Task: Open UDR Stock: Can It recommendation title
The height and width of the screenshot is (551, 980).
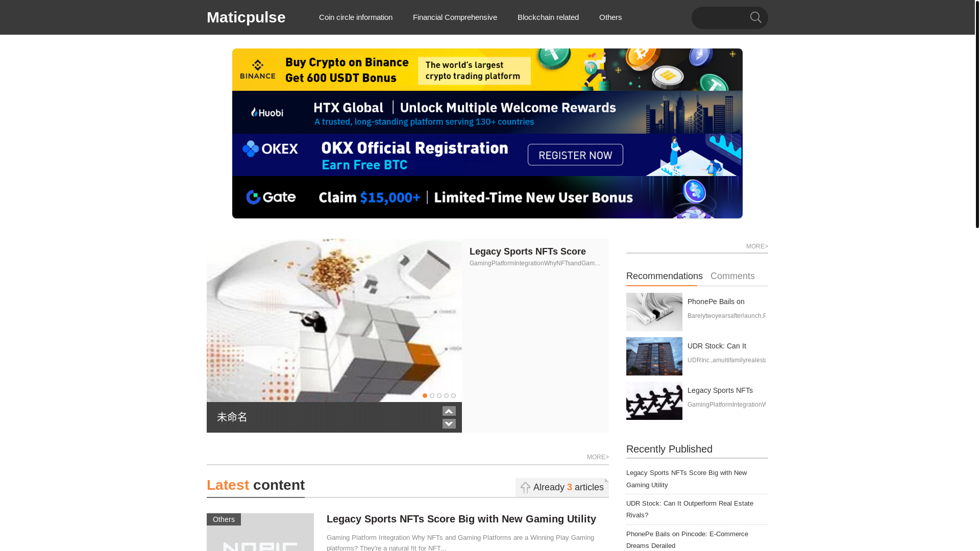Action: [717, 346]
